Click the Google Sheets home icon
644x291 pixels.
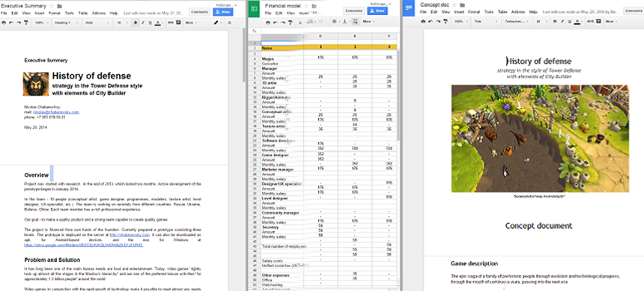click(254, 9)
